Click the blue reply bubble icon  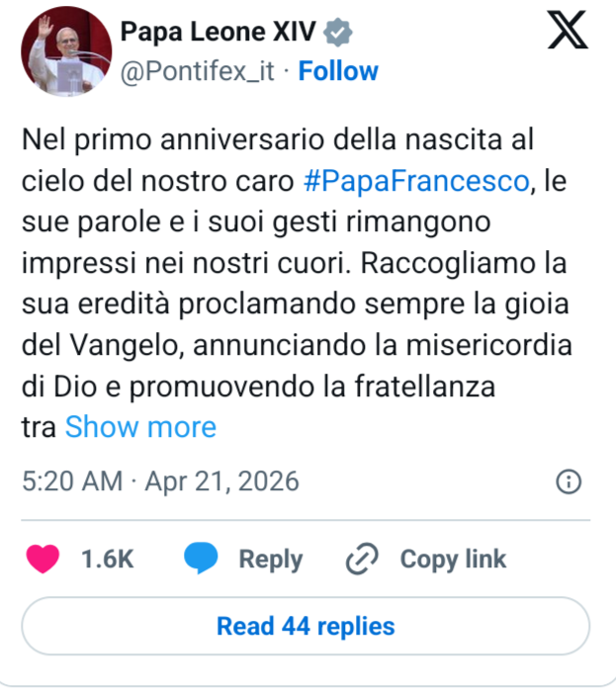201,559
